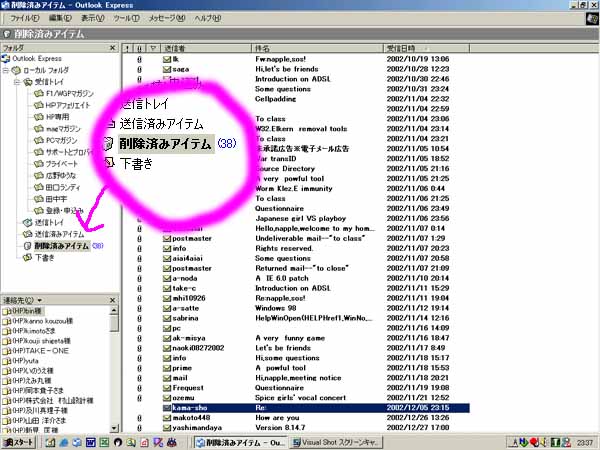Open the Windows スタート button
The height and width of the screenshot is (450, 600).
point(18,443)
